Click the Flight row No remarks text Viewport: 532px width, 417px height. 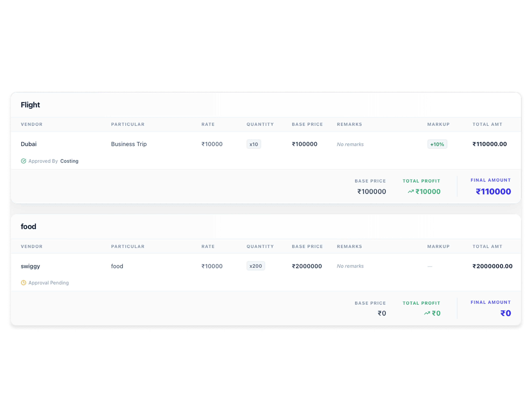click(350, 144)
